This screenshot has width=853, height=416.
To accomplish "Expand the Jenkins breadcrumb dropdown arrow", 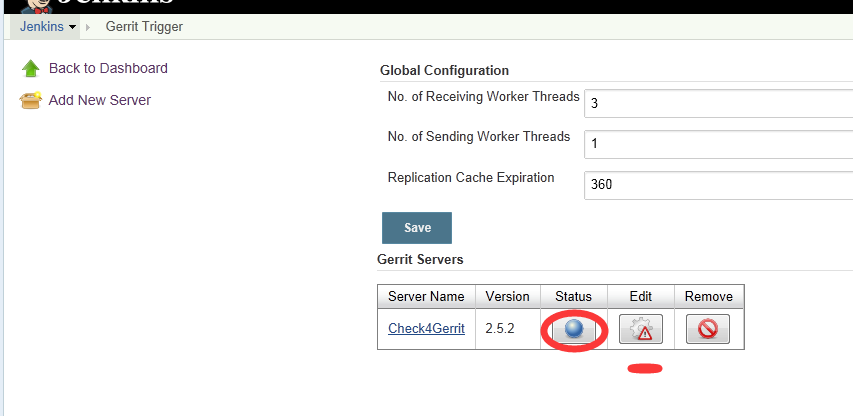I will pyautogui.click(x=72, y=27).
